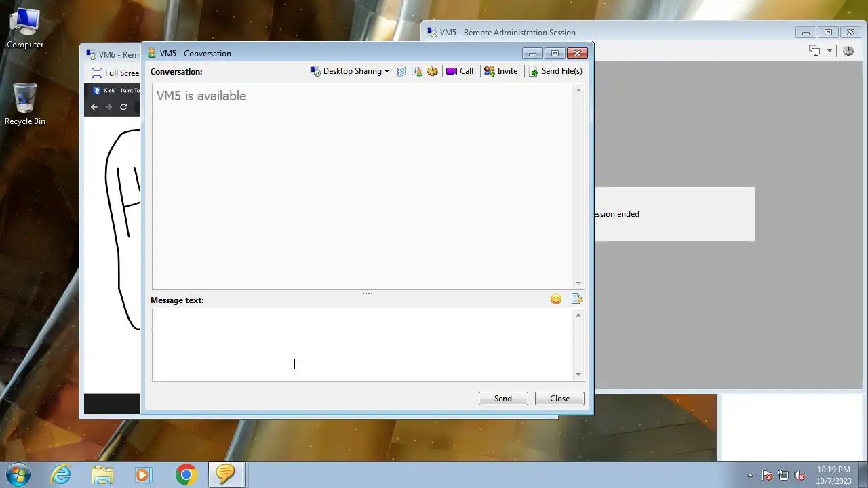Click the monitors icon in Remote Administration window
The image size is (868, 488).
(x=814, y=51)
